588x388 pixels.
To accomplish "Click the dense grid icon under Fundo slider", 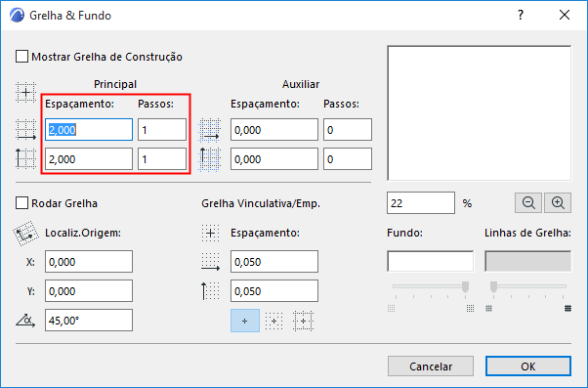I will [470, 309].
